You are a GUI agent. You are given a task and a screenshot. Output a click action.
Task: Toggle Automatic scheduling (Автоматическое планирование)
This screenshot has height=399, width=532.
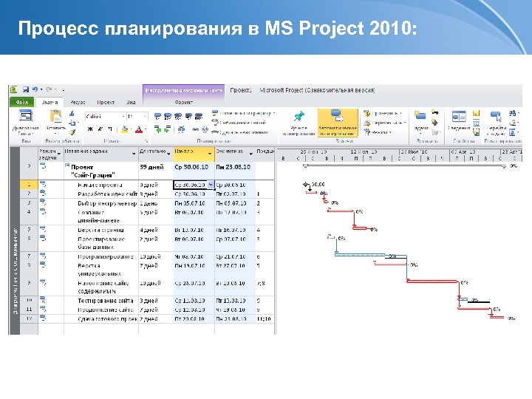click(x=338, y=123)
